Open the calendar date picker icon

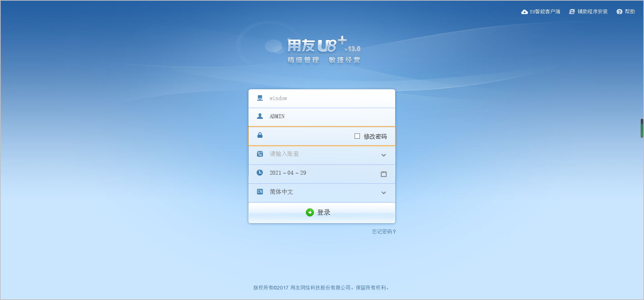384,174
